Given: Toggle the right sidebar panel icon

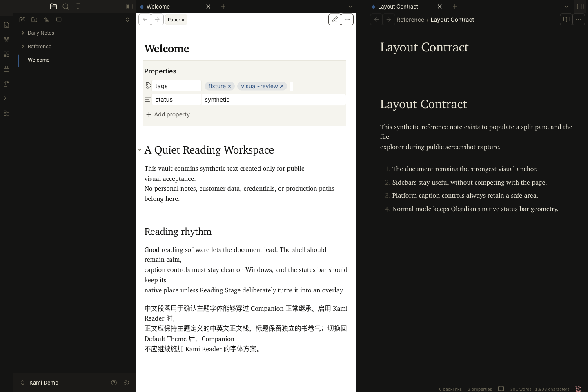Looking at the screenshot, I should click(x=580, y=7).
